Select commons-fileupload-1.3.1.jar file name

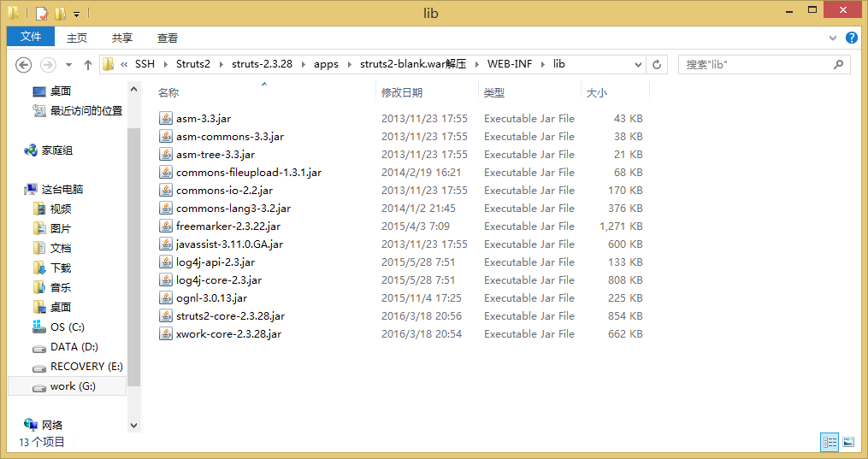tap(249, 173)
